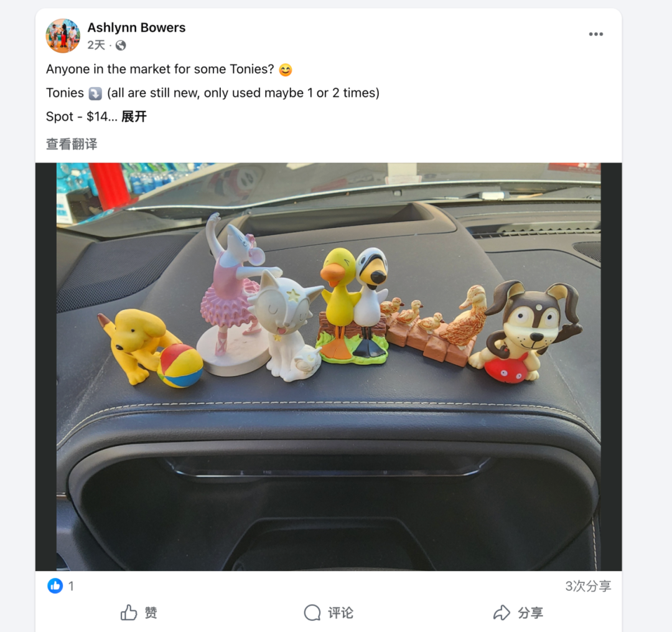
Task: Click Ashlynn Bowers profile picture
Action: [63, 35]
